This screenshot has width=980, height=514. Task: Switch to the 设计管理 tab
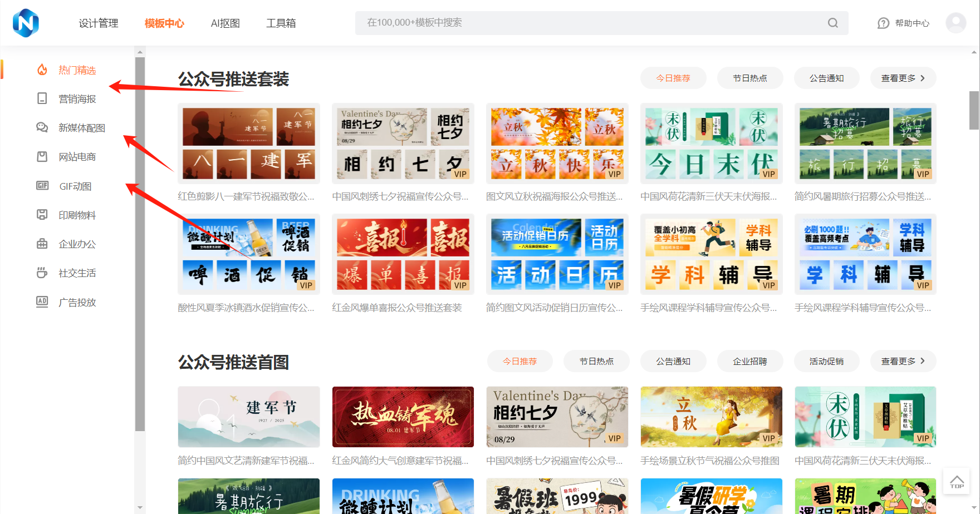point(99,23)
